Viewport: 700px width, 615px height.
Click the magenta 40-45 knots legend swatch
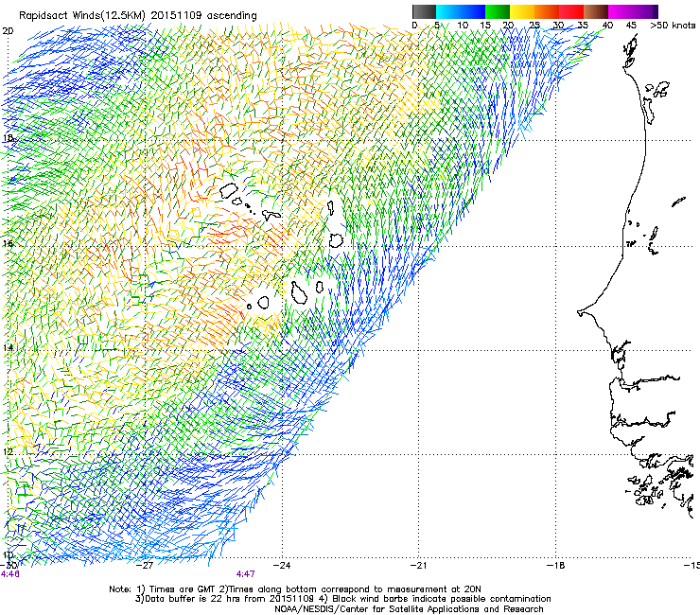(621, 11)
